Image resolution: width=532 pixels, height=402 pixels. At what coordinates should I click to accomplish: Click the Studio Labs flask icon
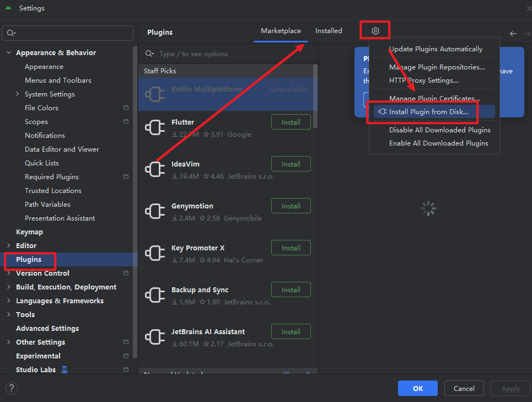click(65, 369)
